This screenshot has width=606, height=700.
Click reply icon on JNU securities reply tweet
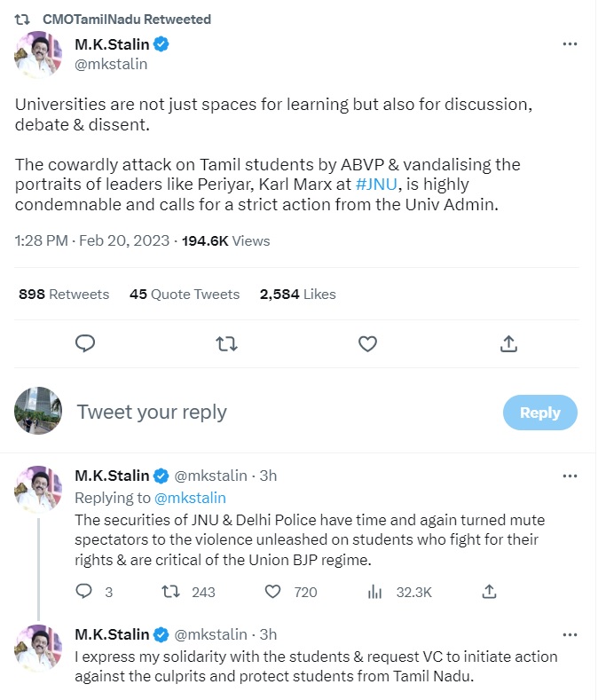(85, 592)
